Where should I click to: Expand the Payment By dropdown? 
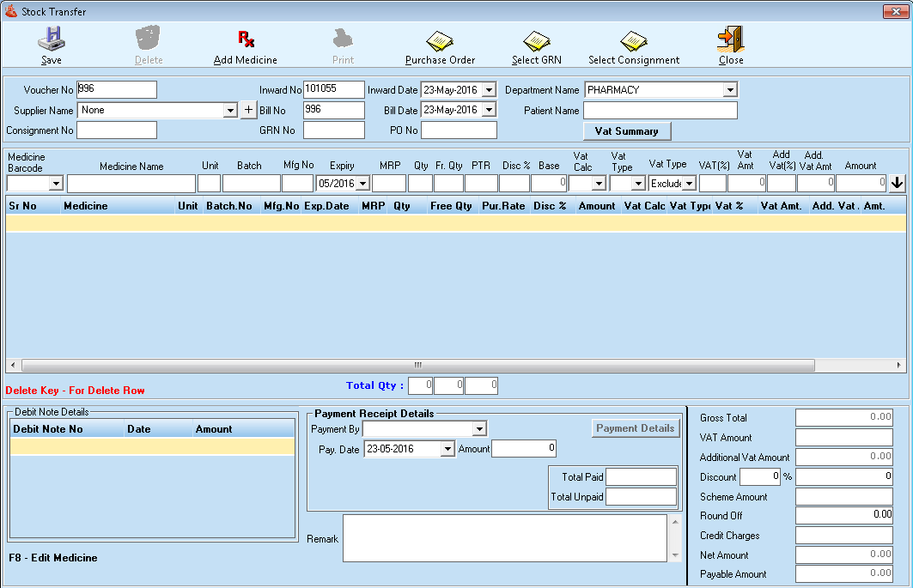[482, 428]
